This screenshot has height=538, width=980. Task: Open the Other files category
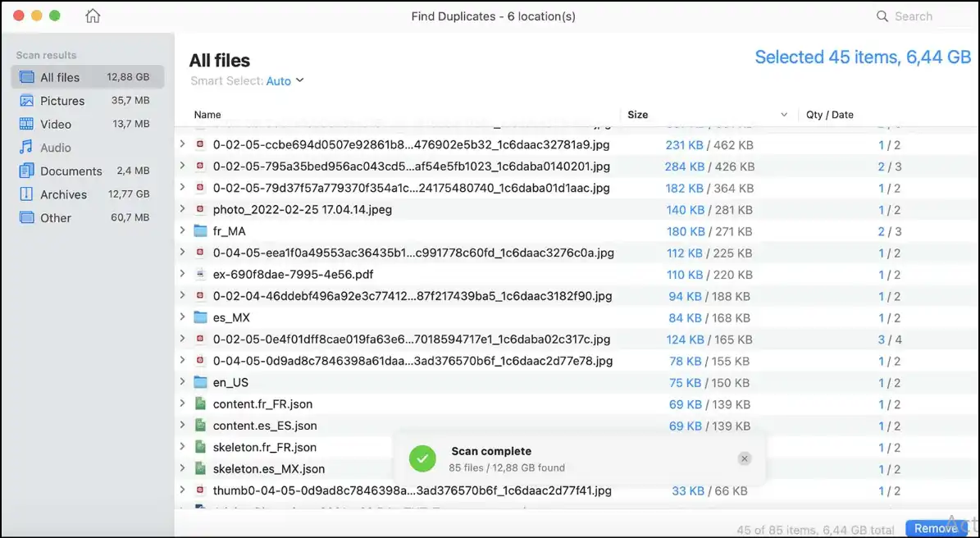(x=56, y=217)
